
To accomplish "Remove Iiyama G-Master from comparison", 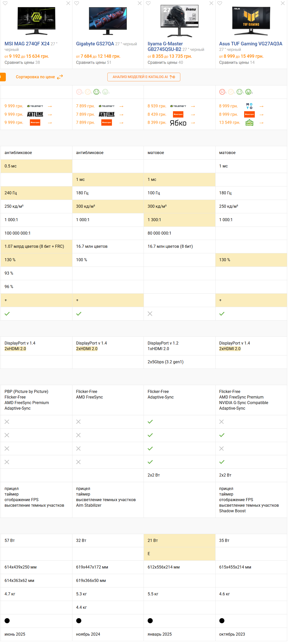I will (x=211, y=3).
